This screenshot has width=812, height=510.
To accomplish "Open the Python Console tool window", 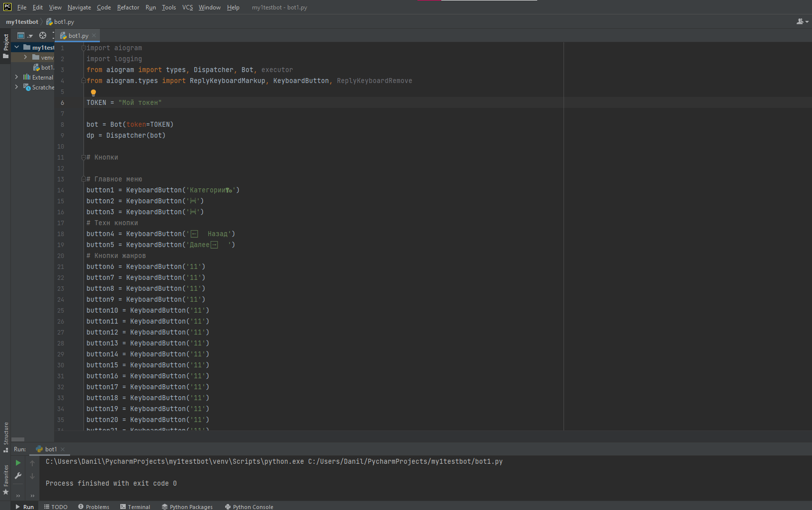I will pyautogui.click(x=249, y=507).
